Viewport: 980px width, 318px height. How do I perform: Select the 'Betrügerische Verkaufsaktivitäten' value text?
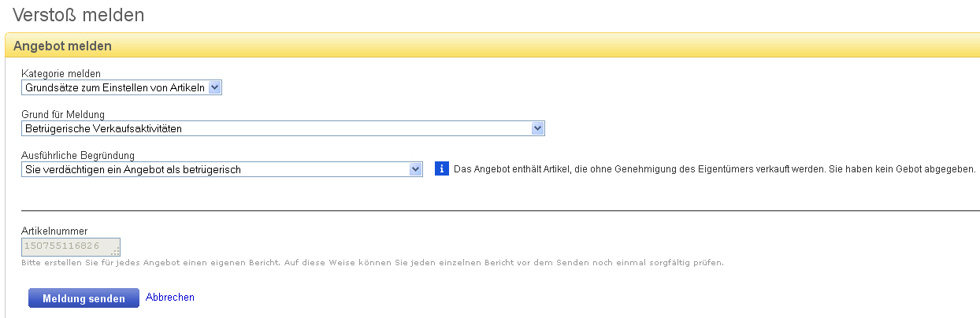[x=104, y=128]
